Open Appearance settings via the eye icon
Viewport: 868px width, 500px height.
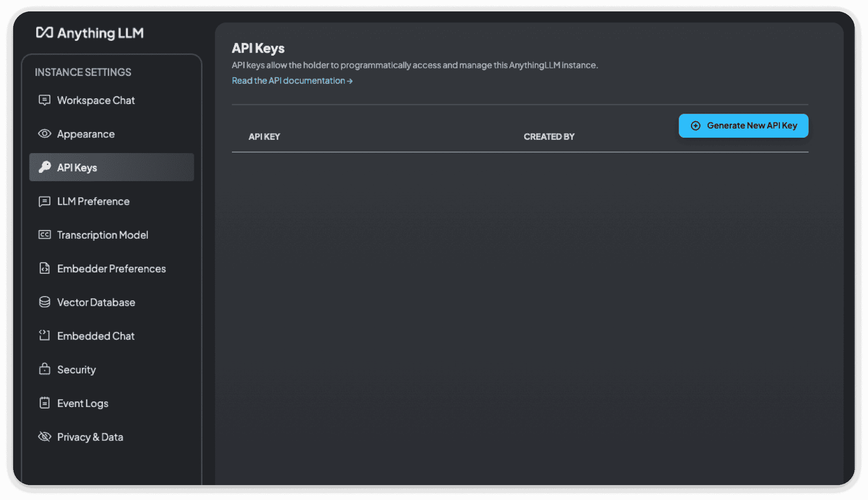[x=44, y=133]
